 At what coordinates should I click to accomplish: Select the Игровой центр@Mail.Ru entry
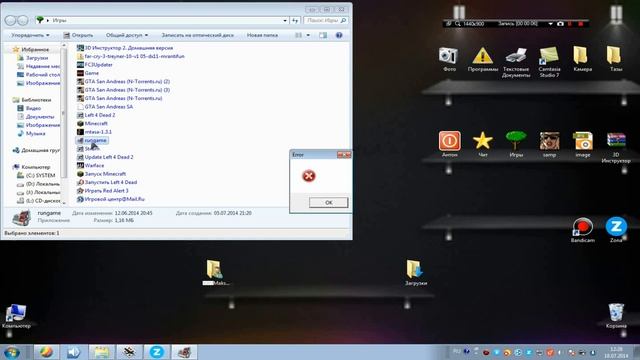click(111, 199)
